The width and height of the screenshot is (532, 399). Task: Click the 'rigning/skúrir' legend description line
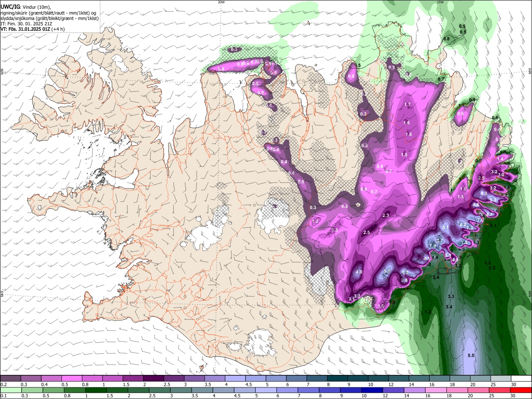click(48, 12)
